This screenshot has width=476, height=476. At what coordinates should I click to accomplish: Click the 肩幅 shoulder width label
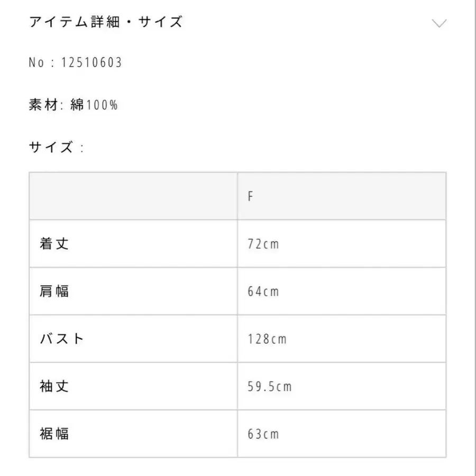[56, 291]
